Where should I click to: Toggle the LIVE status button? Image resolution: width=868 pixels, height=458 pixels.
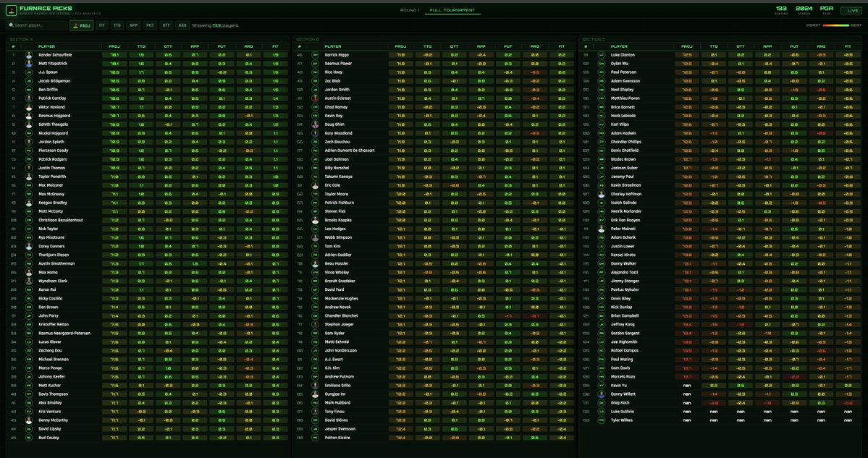(851, 11)
